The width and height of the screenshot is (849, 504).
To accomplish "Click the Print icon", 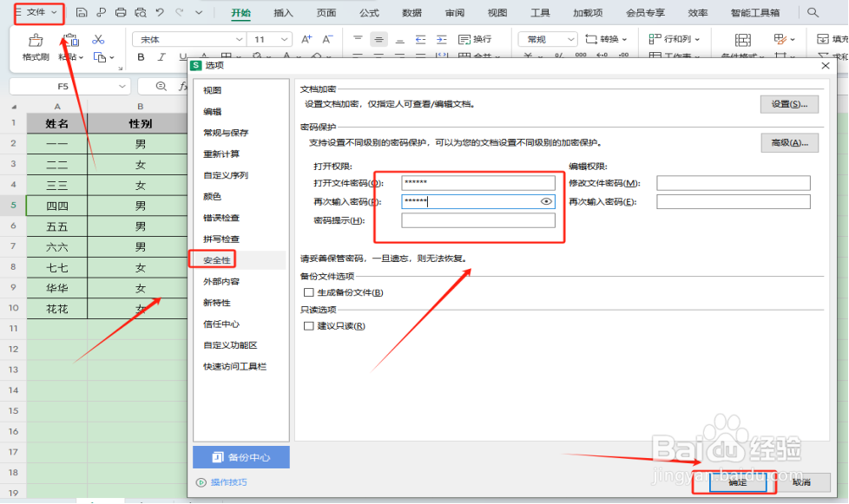I will pos(122,11).
